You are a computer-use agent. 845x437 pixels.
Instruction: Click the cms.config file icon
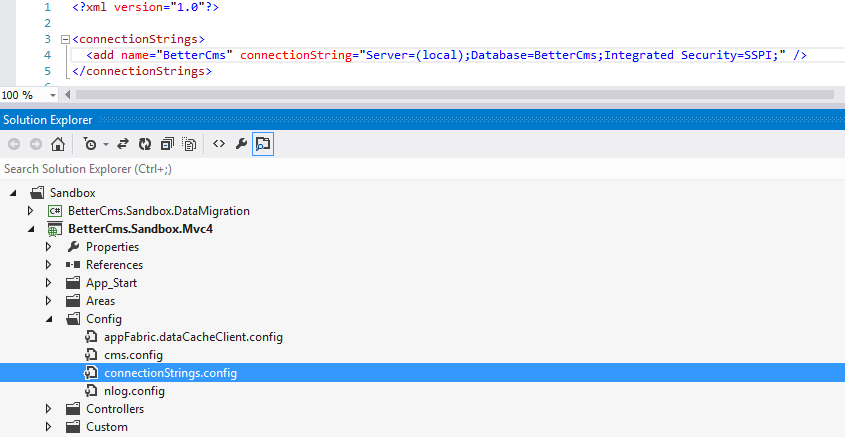tap(91, 355)
